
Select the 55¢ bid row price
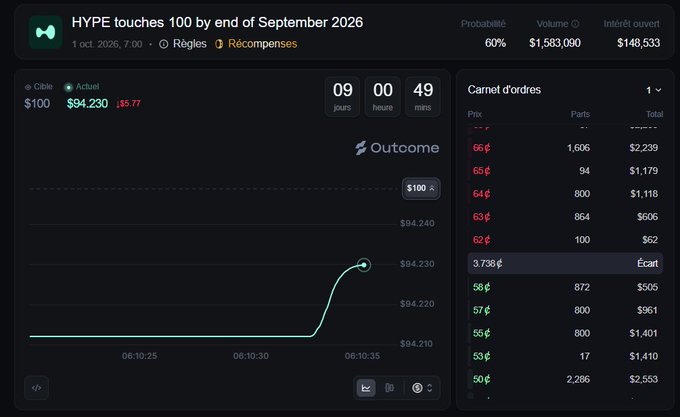(x=481, y=333)
